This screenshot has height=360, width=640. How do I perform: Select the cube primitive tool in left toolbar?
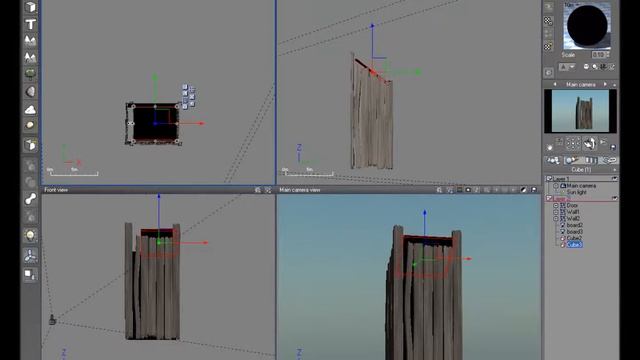click(x=30, y=7)
